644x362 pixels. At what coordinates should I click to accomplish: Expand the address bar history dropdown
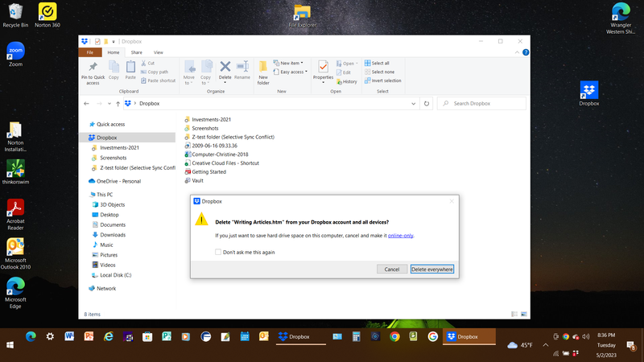click(413, 104)
